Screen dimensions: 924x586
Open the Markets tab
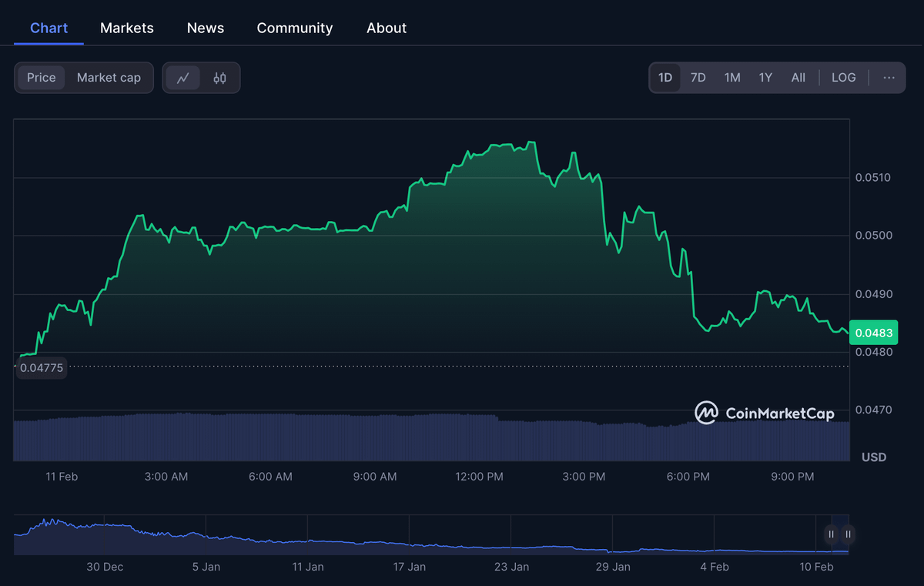point(127,28)
